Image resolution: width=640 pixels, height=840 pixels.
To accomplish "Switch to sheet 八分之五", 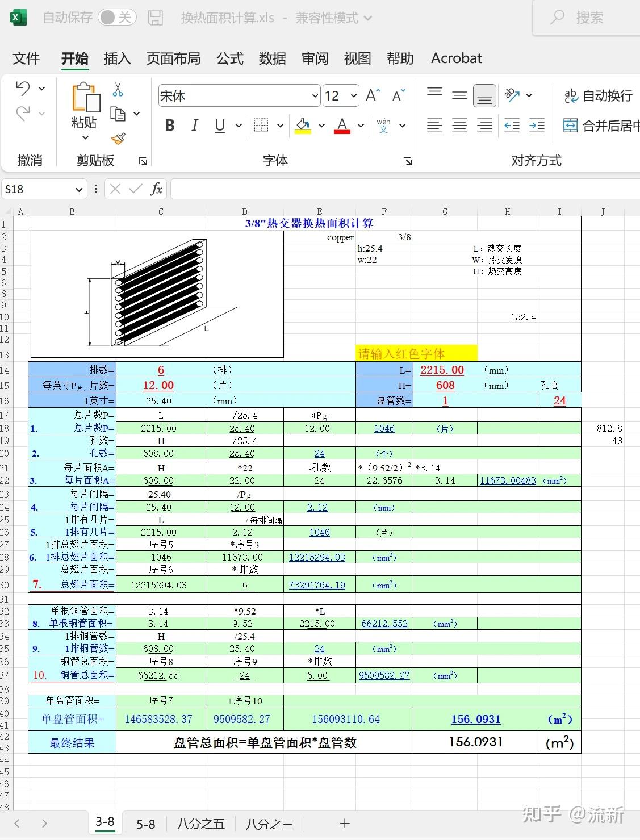I will 200,824.
